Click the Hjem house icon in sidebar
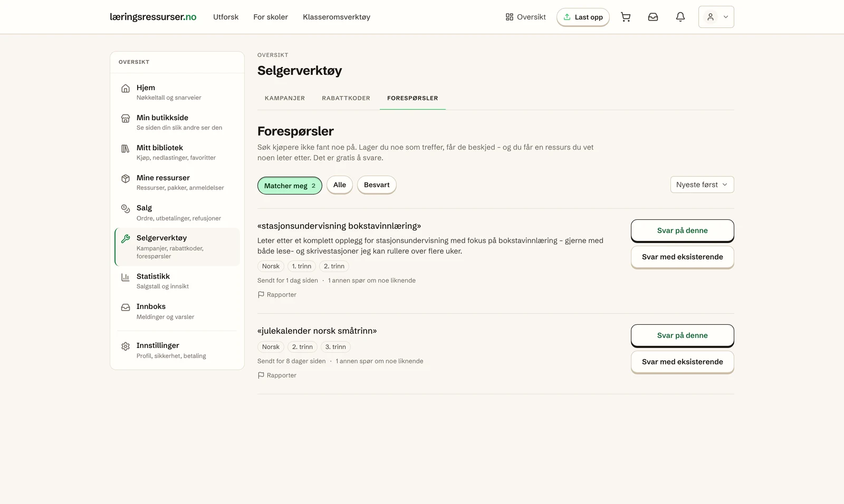Screen dimensions: 844x504 [x=126, y=89]
